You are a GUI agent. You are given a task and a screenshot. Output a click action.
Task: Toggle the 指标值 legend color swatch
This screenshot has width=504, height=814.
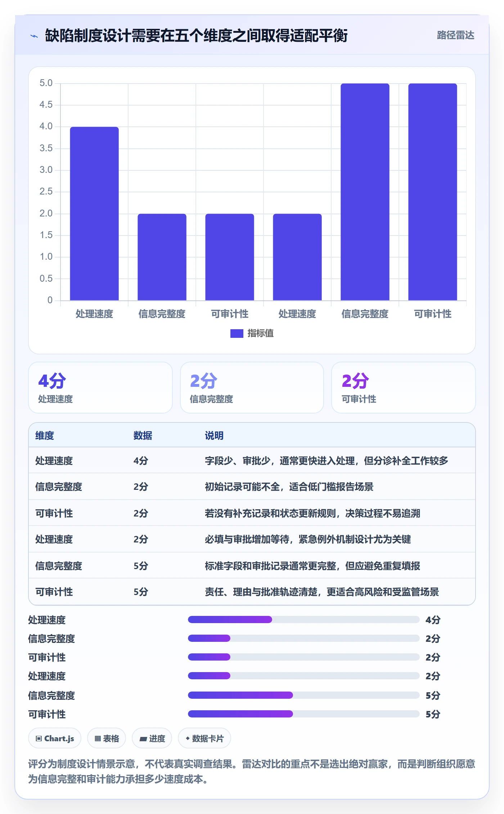click(237, 334)
